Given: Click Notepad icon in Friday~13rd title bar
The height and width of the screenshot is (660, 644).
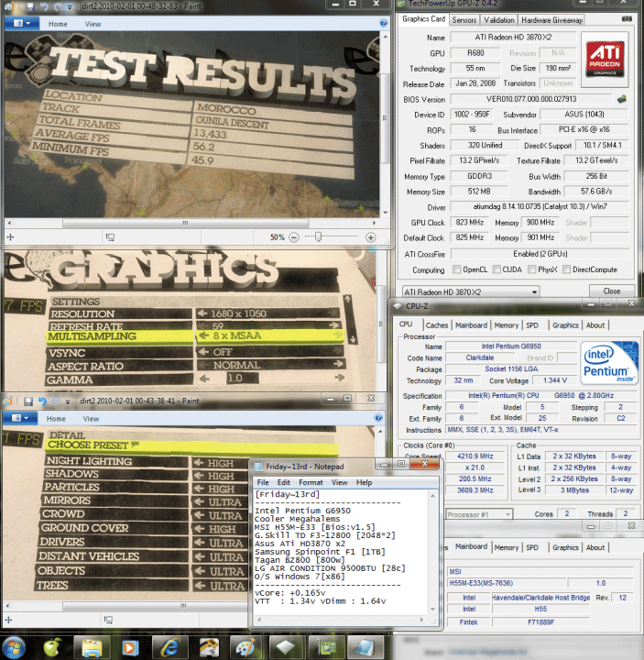Looking at the screenshot, I should click(257, 467).
